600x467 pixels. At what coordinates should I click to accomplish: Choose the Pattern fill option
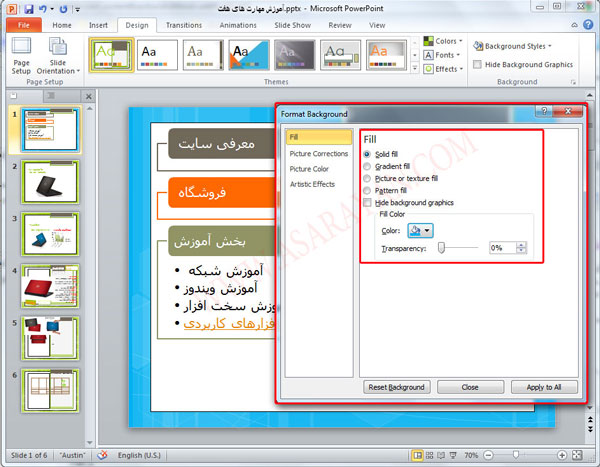[x=367, y=190]
